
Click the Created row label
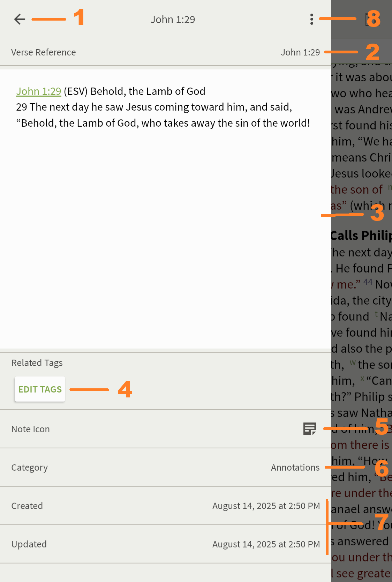27,506
